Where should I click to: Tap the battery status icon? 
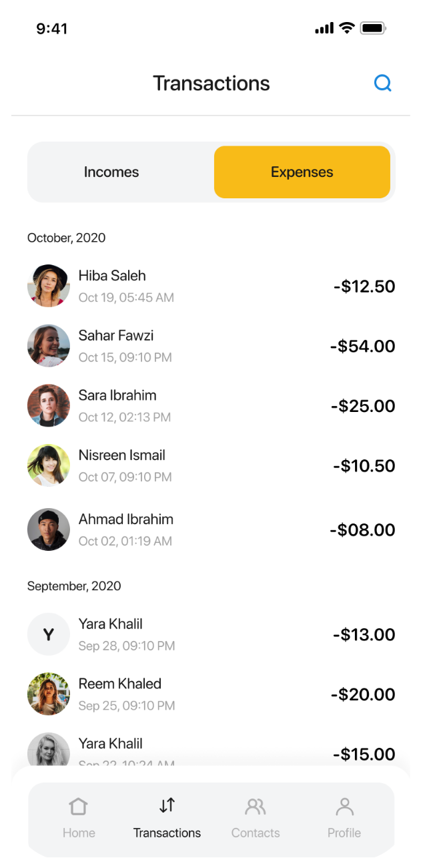tap(374, 28)
